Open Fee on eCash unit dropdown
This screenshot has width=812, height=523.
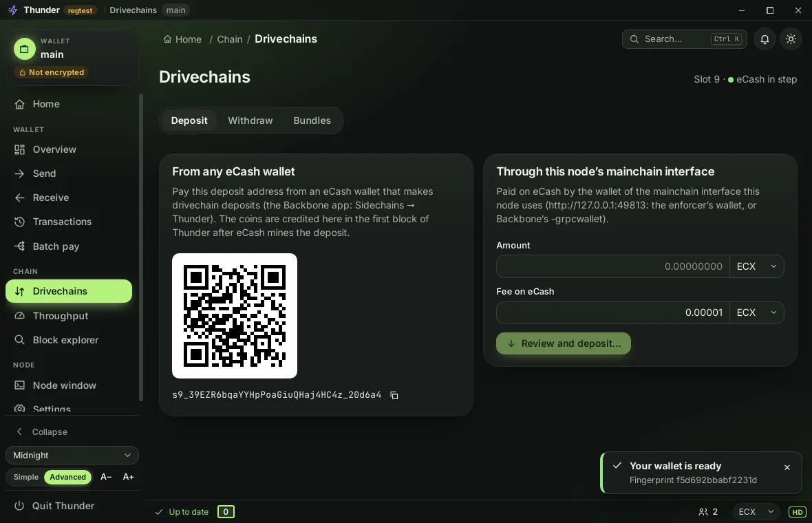click(756, 312)
